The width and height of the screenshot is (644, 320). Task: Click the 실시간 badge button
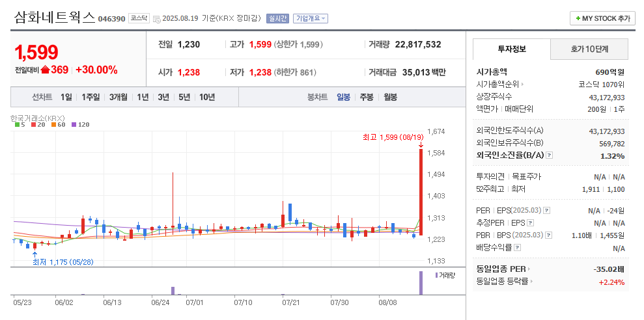pos(277,18)
